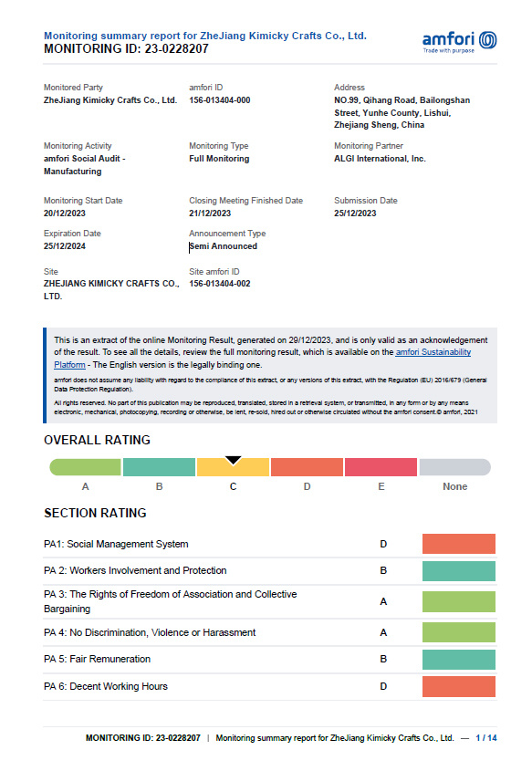Click the PA 5 Fair Remuneration color swatch
The height and width of the screenshot is (771, 532).
[459, 660]
